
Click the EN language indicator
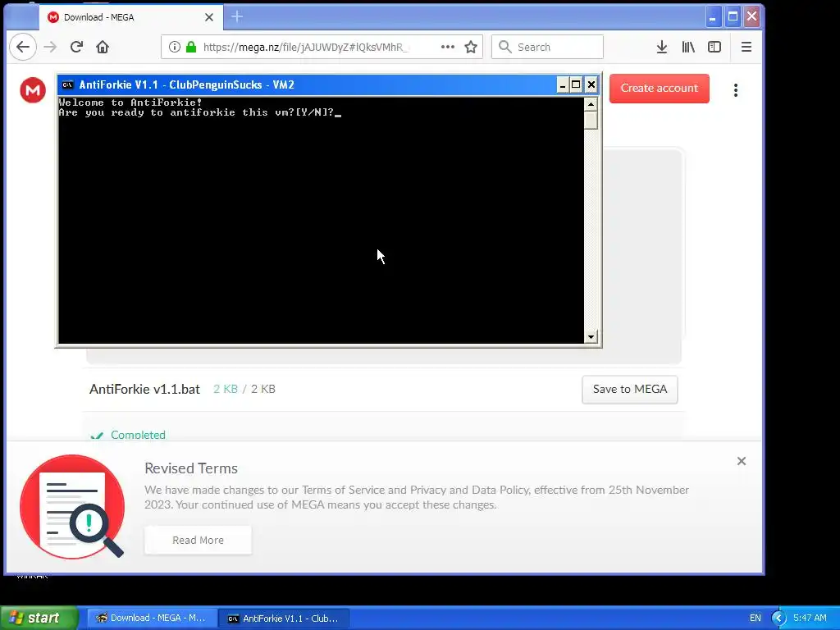tap(755, 619)
